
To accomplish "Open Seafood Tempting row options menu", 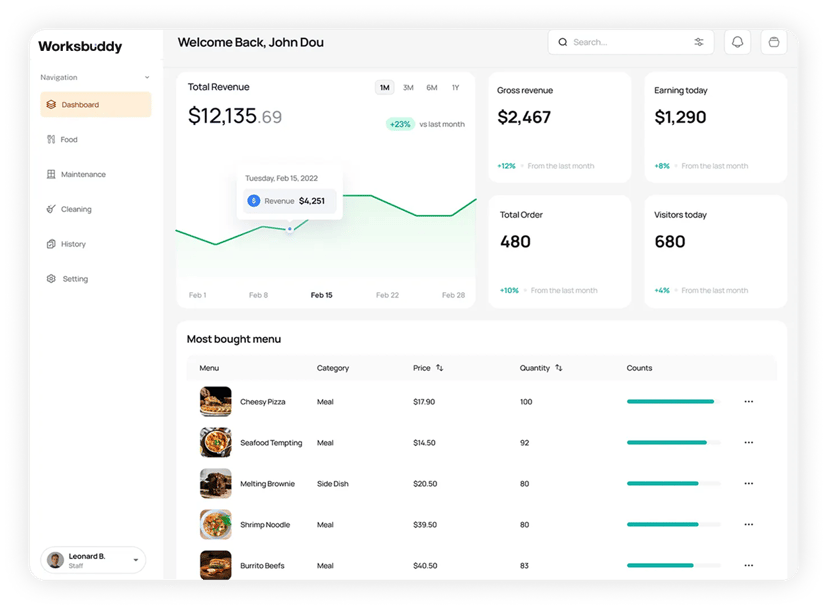I will tap(749, 443).
